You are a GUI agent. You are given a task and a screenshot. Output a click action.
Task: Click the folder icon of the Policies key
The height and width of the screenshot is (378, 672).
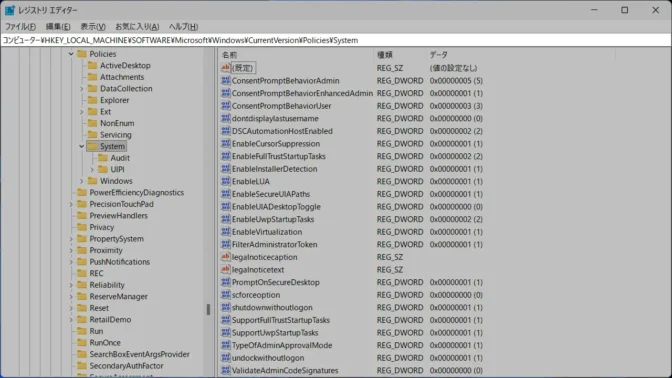point(82,54)
